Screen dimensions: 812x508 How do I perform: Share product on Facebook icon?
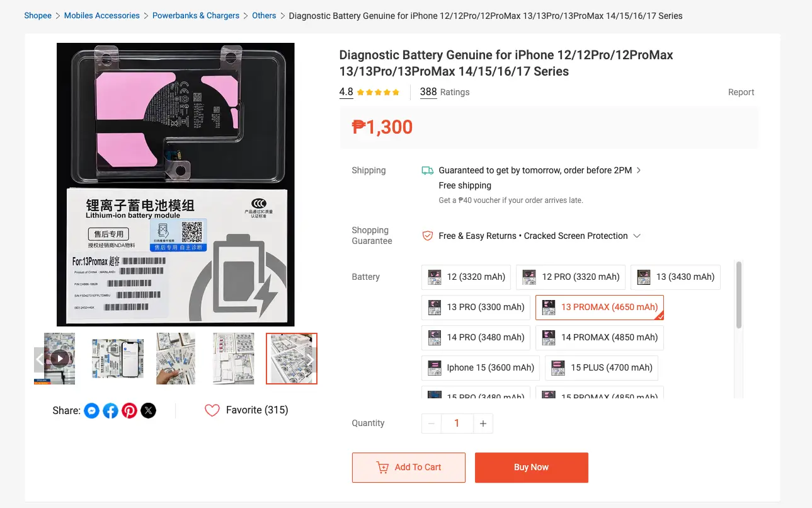tap(110, 411)
